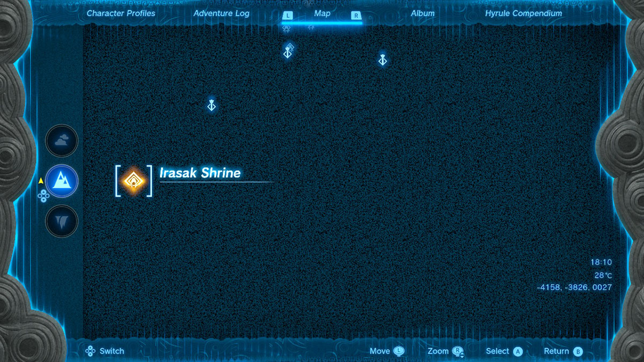Select the Depths layer icon
Screen dimensions: 644x362
click(x=62, y=221)
